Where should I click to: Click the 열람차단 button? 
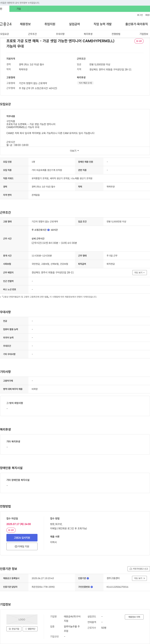click(x=30, y=629)
